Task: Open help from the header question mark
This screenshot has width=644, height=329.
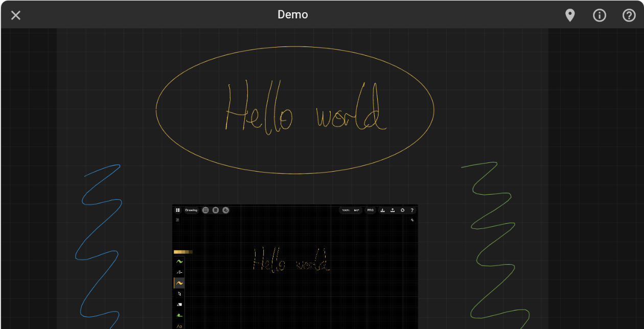Action: [629, 15]
